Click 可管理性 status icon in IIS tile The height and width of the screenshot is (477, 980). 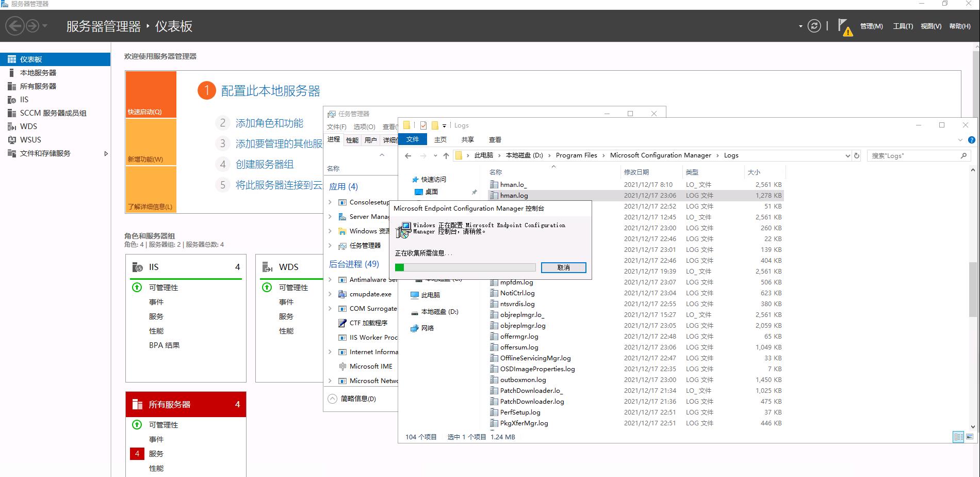click(x=137, y=288)
